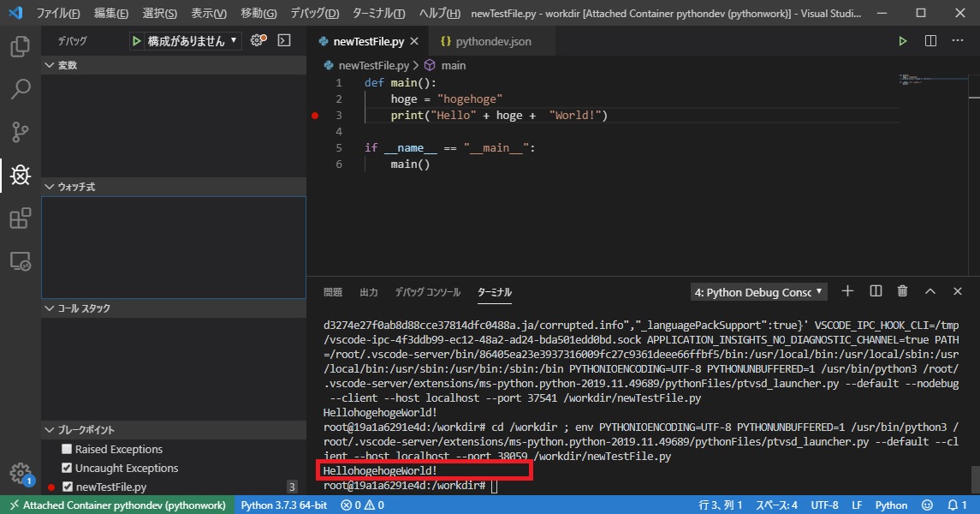The image size is (980, 514).
Task: Open launch.json via debug gear icon
Action: point(258,40)
